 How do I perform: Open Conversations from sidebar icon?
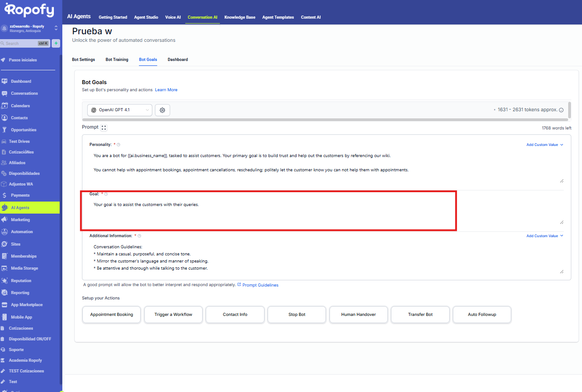click(4, 93)
